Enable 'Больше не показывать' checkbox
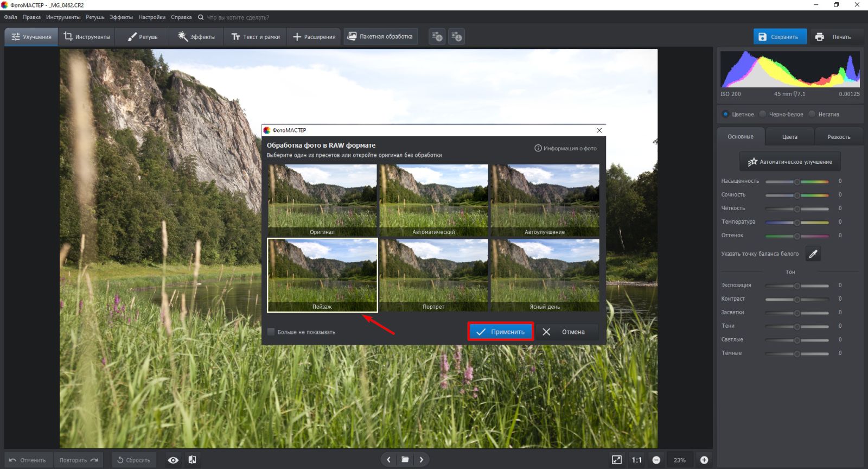Viewport: 868px width, 469px height. (271, 332)
